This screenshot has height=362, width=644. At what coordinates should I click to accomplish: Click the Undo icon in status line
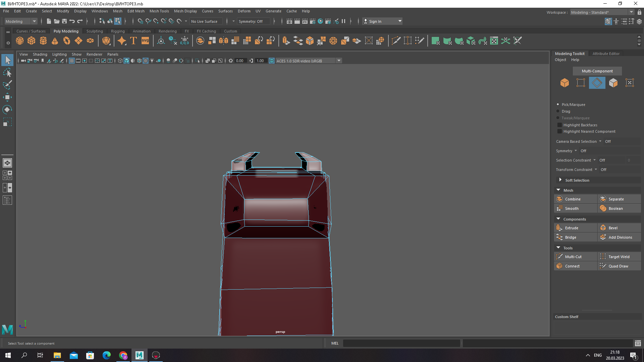pos(72,21)
